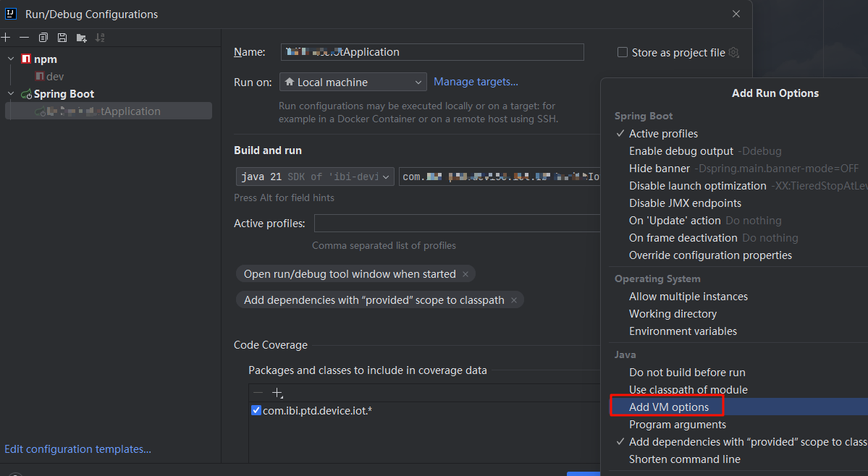Choose Environment variables from run options
868x476 pixels.
point(683,331)
